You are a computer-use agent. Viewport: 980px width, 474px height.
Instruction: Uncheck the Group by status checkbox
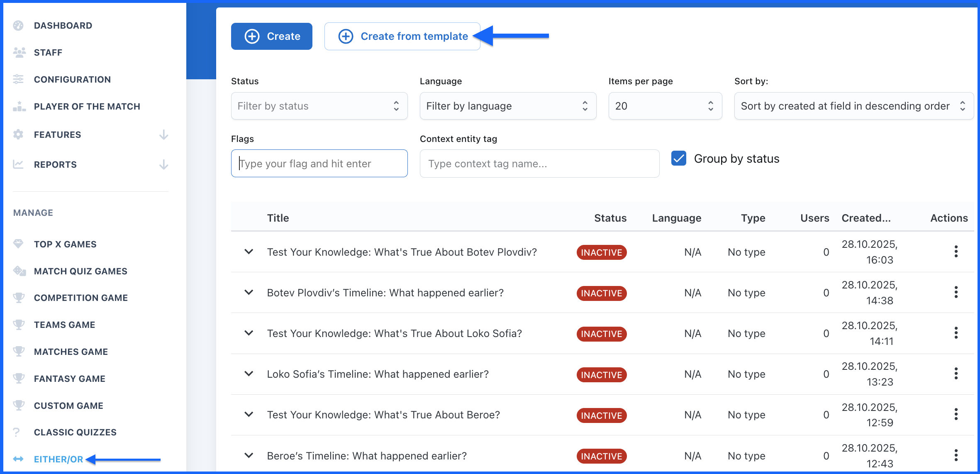click(x=679, y=159)
